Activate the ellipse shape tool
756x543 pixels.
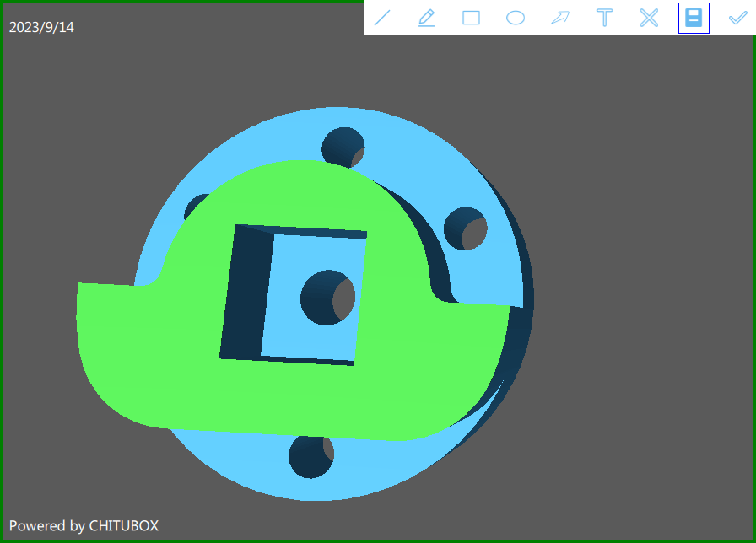pyautogui.click(x=516, y=18)
